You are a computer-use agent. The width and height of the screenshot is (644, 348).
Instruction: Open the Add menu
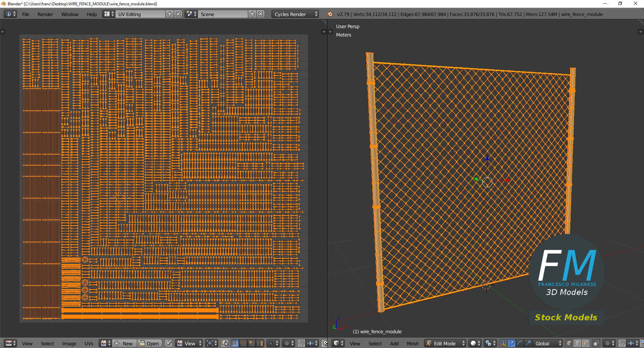(394, 344)
